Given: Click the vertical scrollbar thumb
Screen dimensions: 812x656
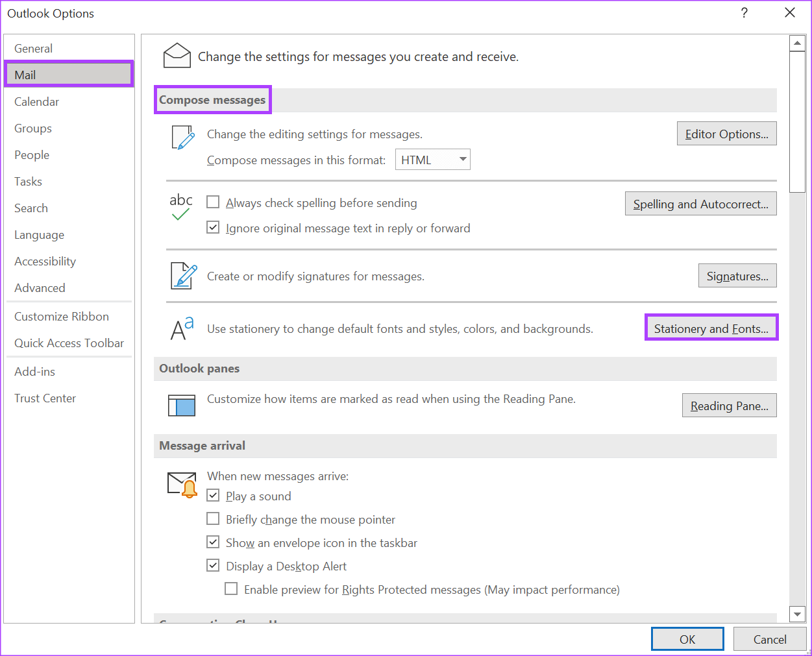Looking at the screenshot, I should point(798,122).
